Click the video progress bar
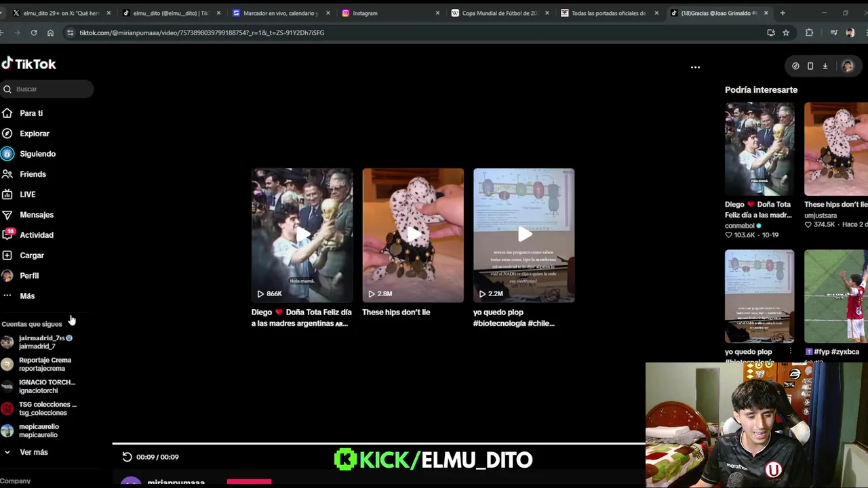This screenshot has height=488, width=868. (379, 445)
